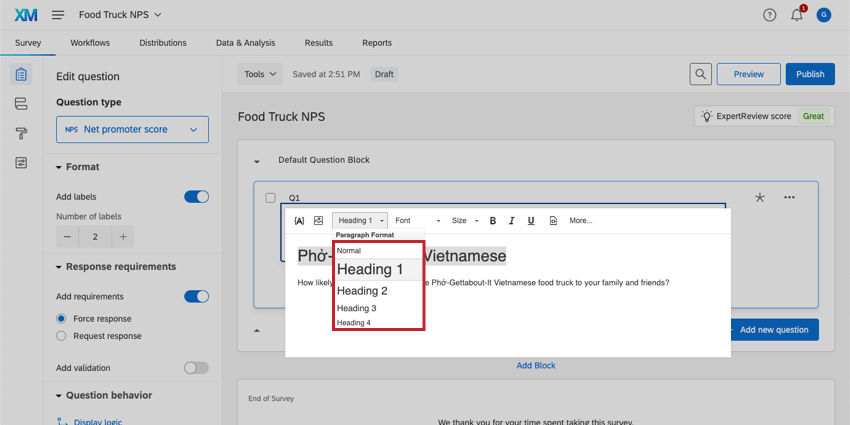Increase number of labels with plus stepper

[x=123, y=237]
